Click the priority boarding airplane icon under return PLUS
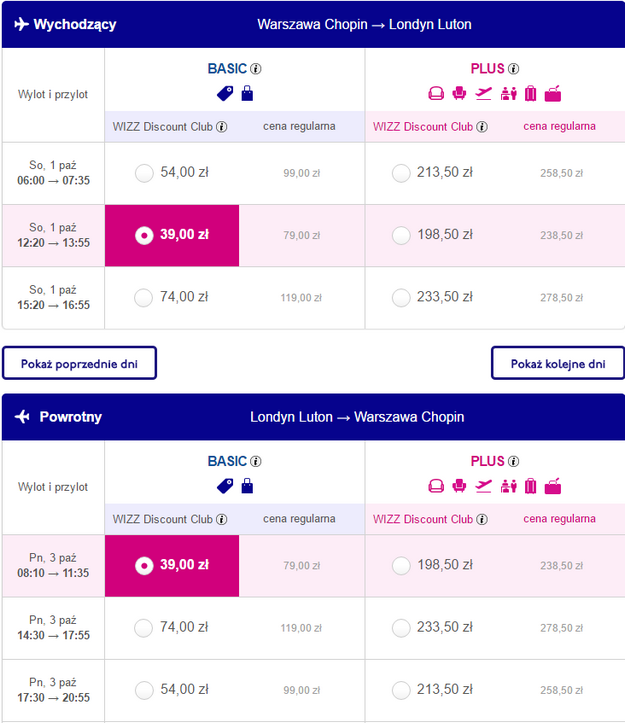Viewport: 625px width, 723px height. click(x=483, y=486)
